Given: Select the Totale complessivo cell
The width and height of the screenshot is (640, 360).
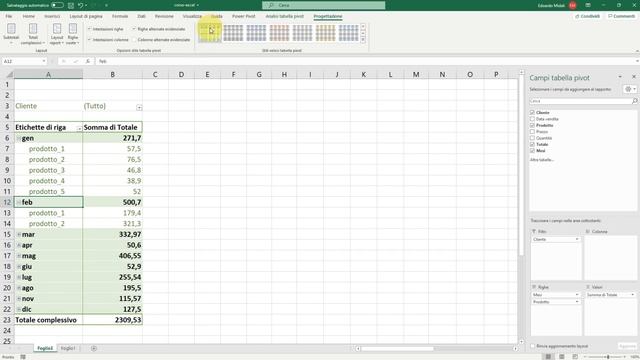Looking at the screenshot, I should tap(48, 320).
